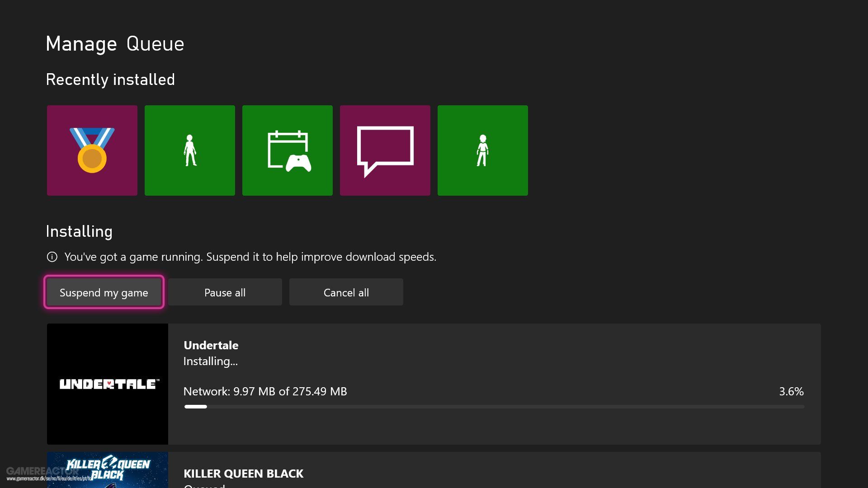Open the medal achievement tile under Recently installed
The image size is (868, 488).
92,150
